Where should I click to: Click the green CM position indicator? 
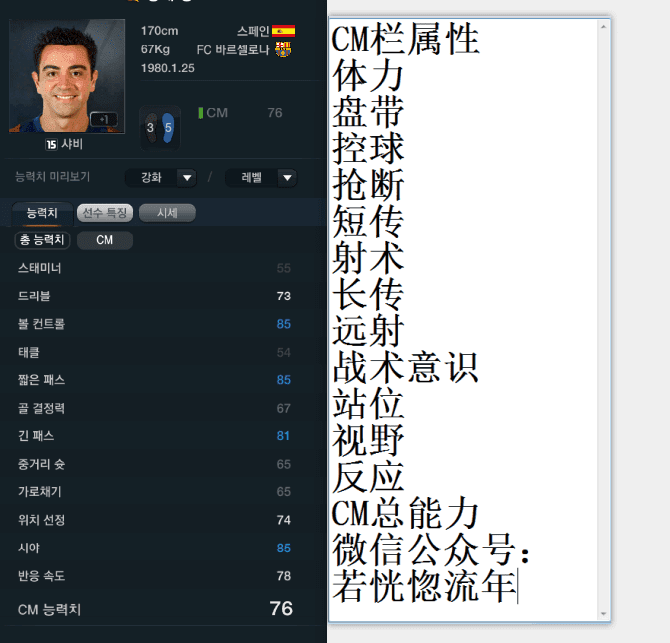click(200, 113)
